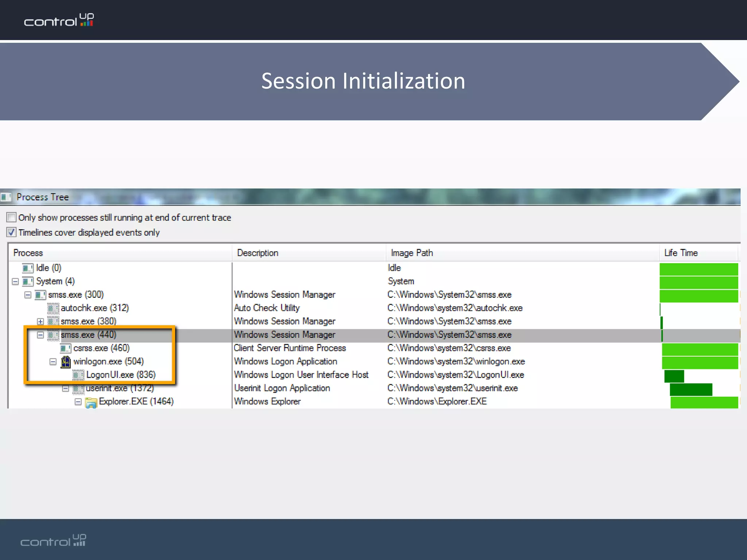Select the userinit.exe (1372) row
This screenshot has width=747, height=560.
(x=374, y=388)
